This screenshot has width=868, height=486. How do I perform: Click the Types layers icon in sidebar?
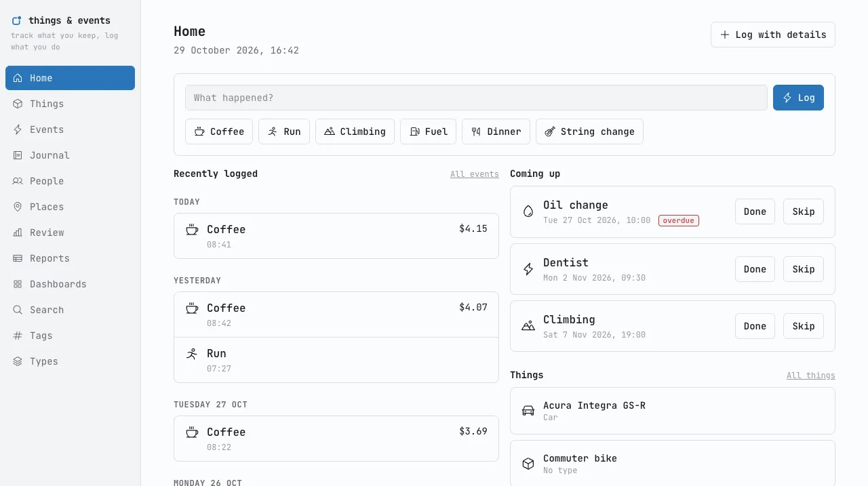[18, 361]
